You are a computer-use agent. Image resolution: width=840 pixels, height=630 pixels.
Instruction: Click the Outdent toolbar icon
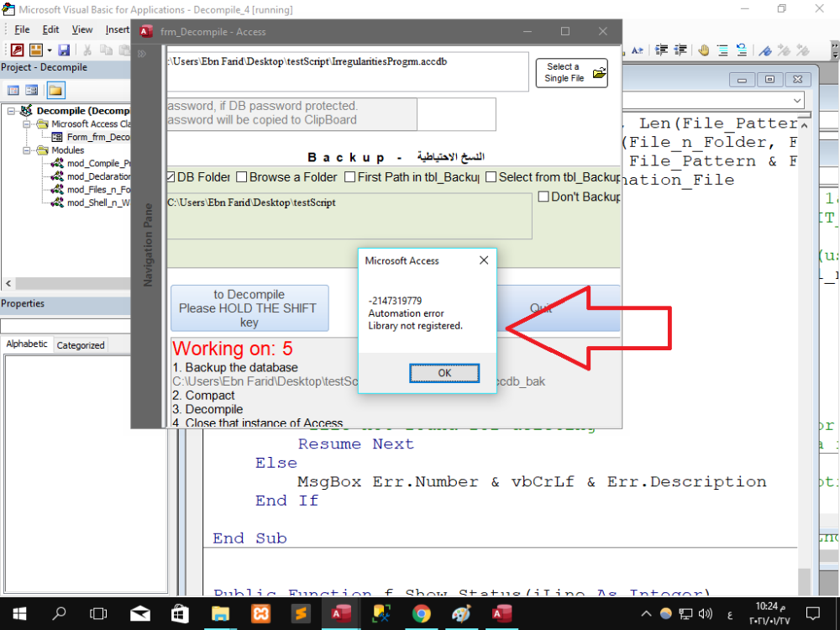click(x=680, y=50)
